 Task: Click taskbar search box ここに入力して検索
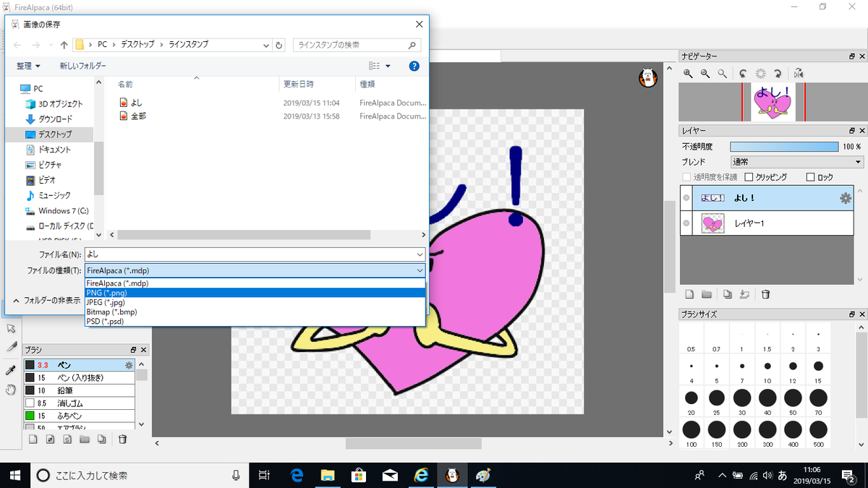139,475
